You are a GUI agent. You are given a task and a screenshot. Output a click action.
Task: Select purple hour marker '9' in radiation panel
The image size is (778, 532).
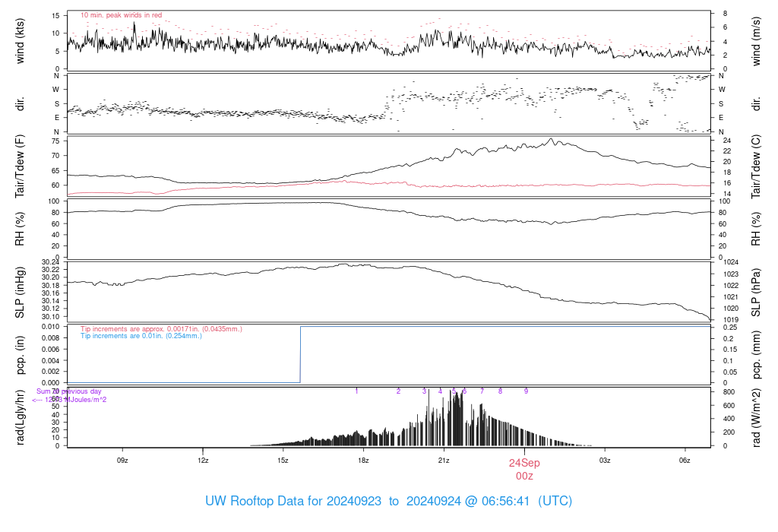(526, 391)
